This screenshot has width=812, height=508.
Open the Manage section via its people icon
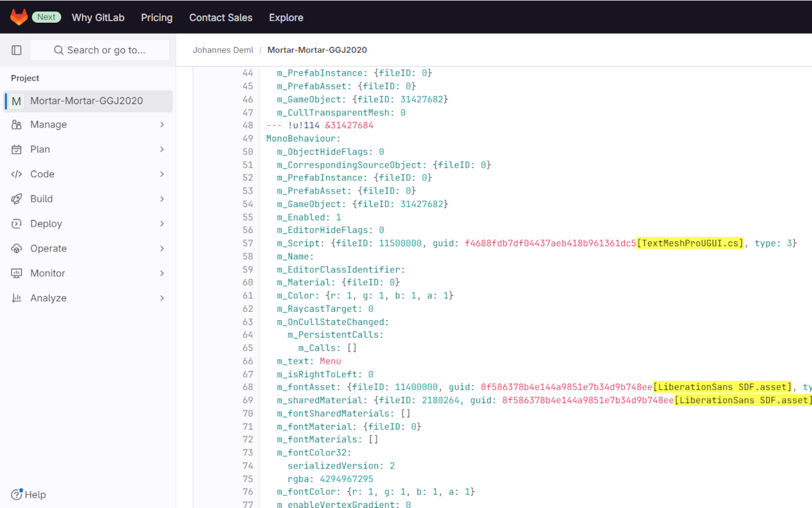point(16,124)
